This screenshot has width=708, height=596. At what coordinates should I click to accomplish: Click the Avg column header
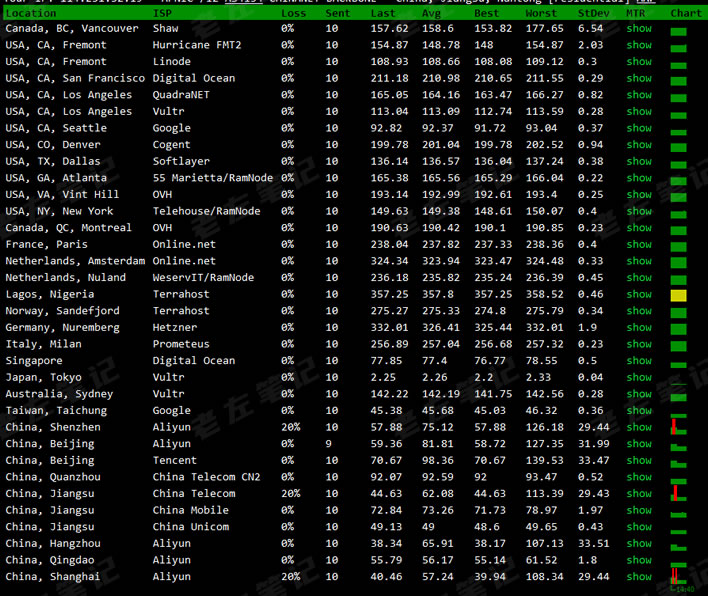pyautogui.click(x=432, y=13)
